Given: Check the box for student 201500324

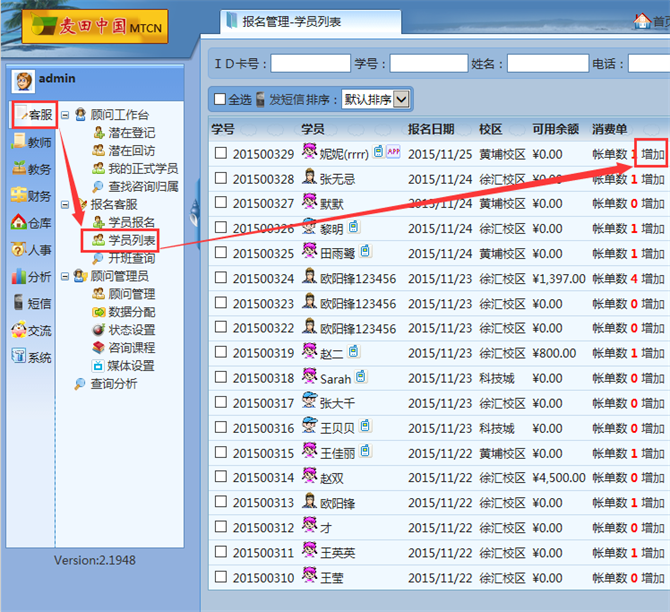Looking at the screenshot, I should (x=221, y=279).
